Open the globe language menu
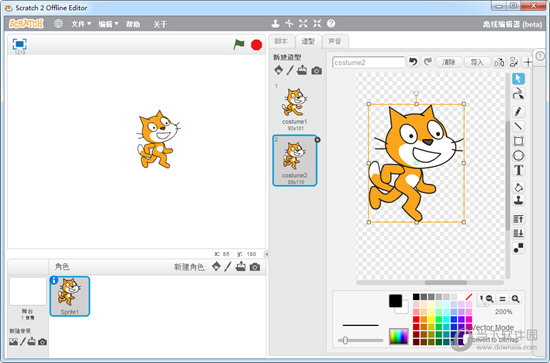 pyautogui.click(x=58, y=23)
